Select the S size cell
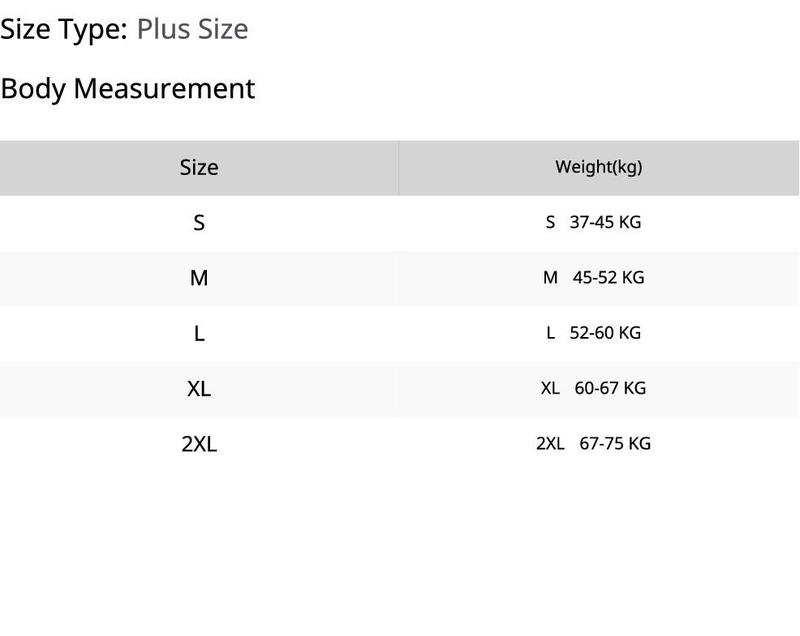800x636 pixels. tap(199, 223)
